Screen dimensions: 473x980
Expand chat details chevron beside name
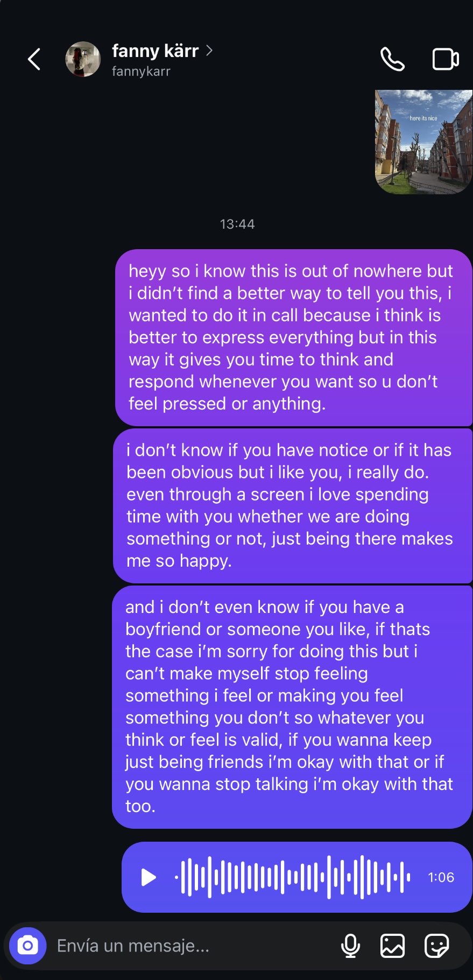[x=209, y=51]
